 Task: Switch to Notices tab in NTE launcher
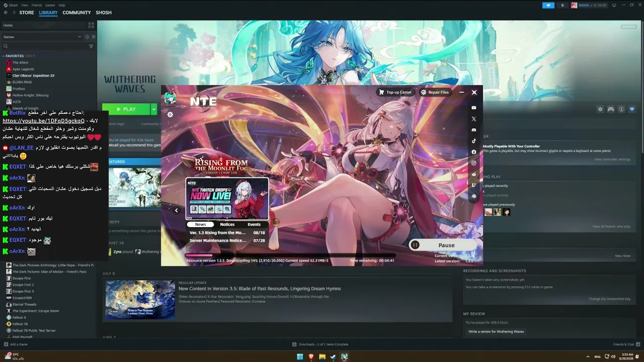pos(227,224)
